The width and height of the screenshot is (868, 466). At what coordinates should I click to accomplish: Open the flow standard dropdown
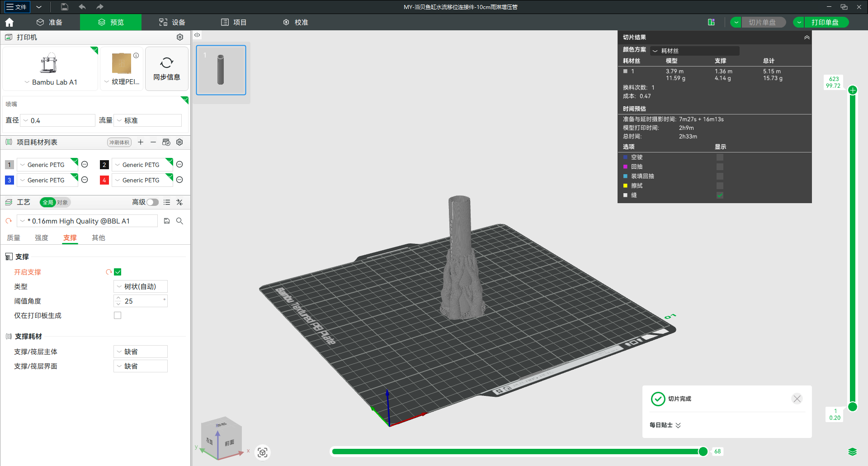[x=148, y=120]
